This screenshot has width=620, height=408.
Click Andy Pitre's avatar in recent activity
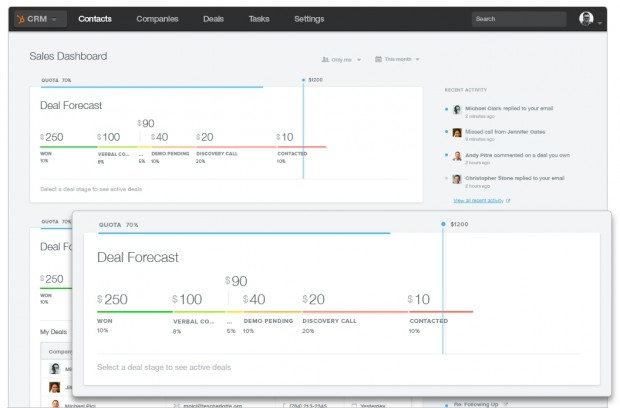pyautogui.click(x=457, y=156)
